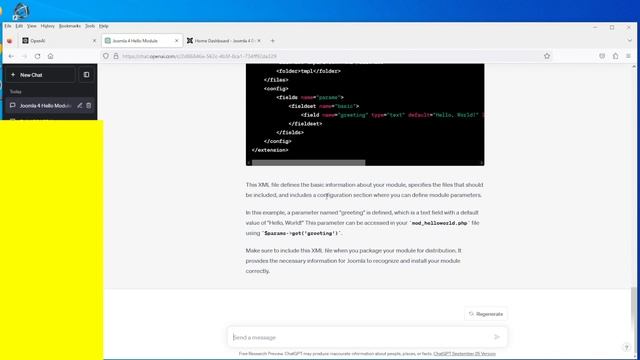The height and width of the screenshot is (360, 640).
Task: Click the code block horizontal scrollbar
Action: (309, 162)
